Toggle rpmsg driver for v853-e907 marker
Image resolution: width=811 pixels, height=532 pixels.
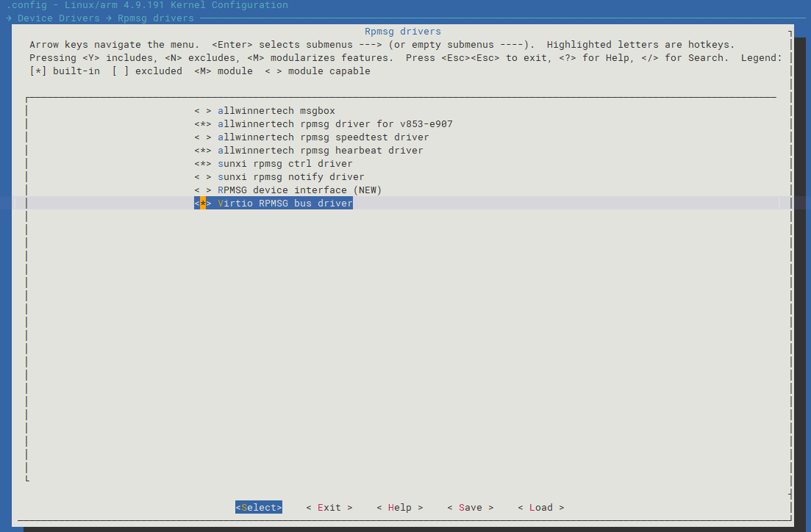(x=203, y=124)
